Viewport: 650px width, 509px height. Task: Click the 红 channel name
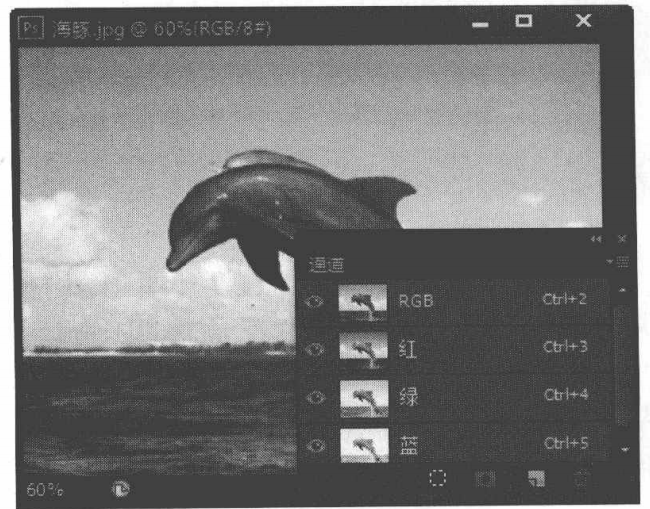[x=408, y=349]
